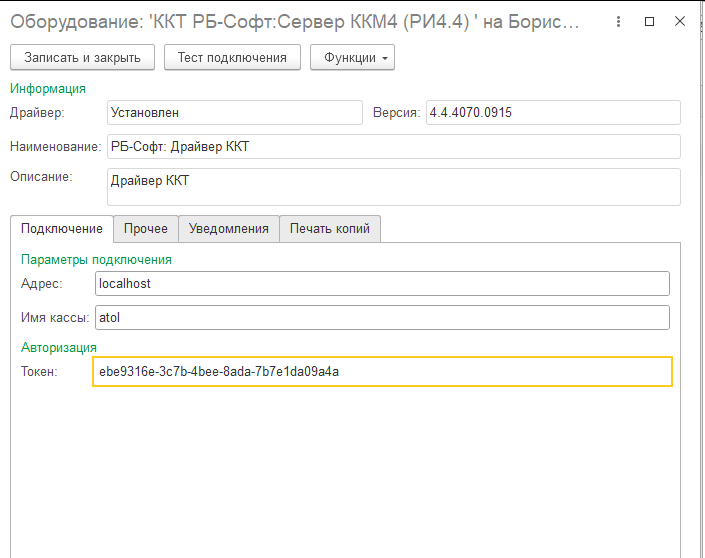Expand the Функции dropdown
This screenshot has width=705, height=558.
352,57
